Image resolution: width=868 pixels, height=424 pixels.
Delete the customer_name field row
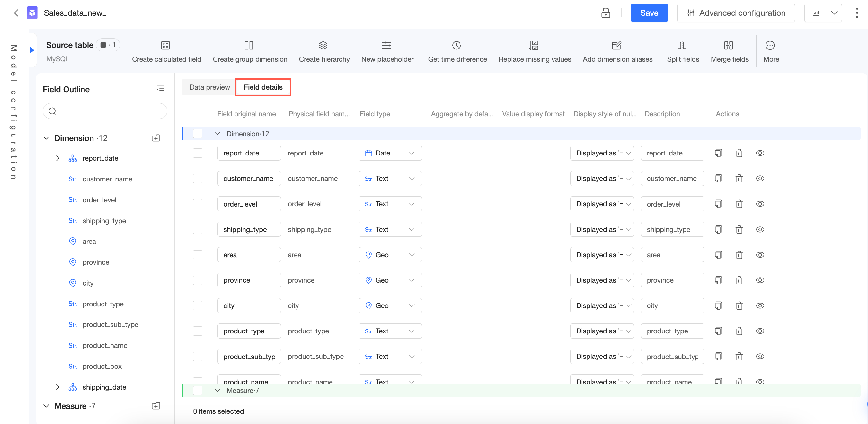[x=739, y=178]
